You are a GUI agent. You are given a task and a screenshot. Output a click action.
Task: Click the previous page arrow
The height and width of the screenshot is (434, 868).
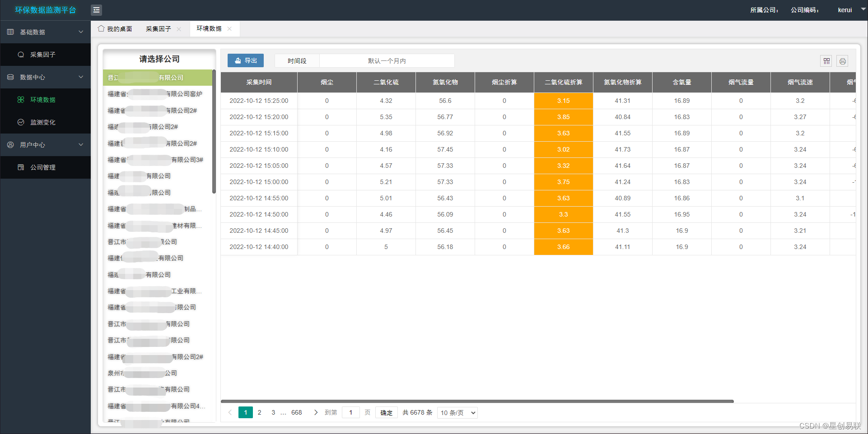[x=230, y=412]
